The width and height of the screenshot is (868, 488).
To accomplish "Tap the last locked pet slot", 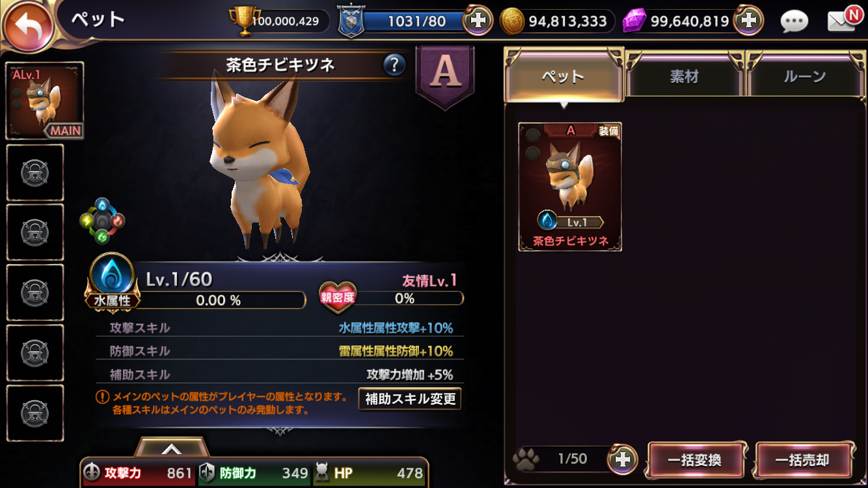I will pyautogui.click(x=35, y=413).
